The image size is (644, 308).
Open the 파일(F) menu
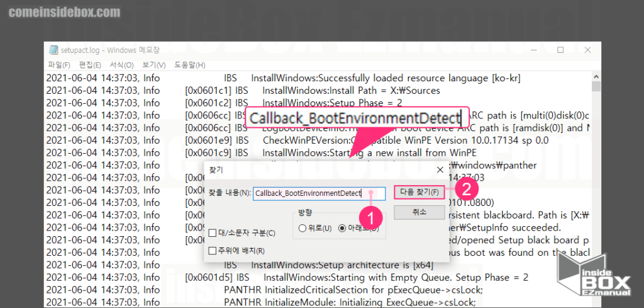(x=59, y=65)
